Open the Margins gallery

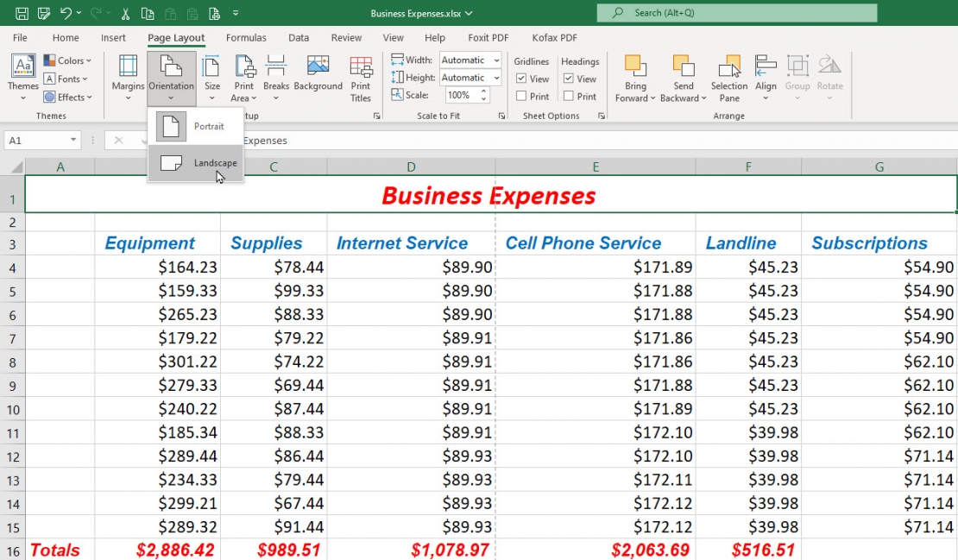[x=127, y=78]
